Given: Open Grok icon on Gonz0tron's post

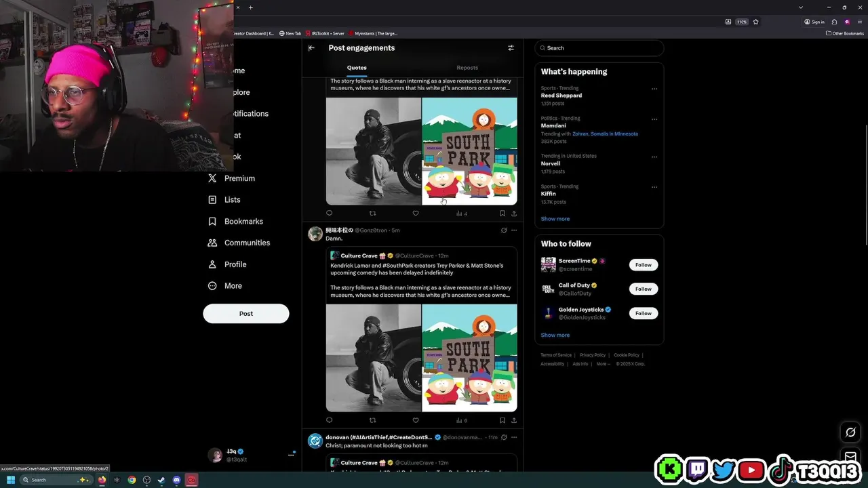Looking at the screenshot, I should coord(503,230).
